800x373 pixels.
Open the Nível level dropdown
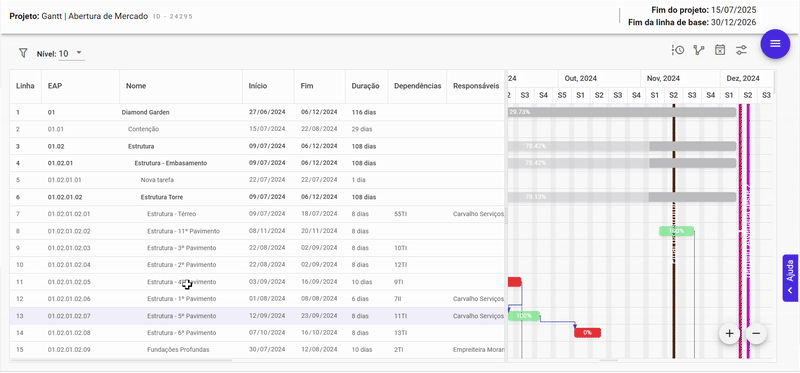click(71, 54)
